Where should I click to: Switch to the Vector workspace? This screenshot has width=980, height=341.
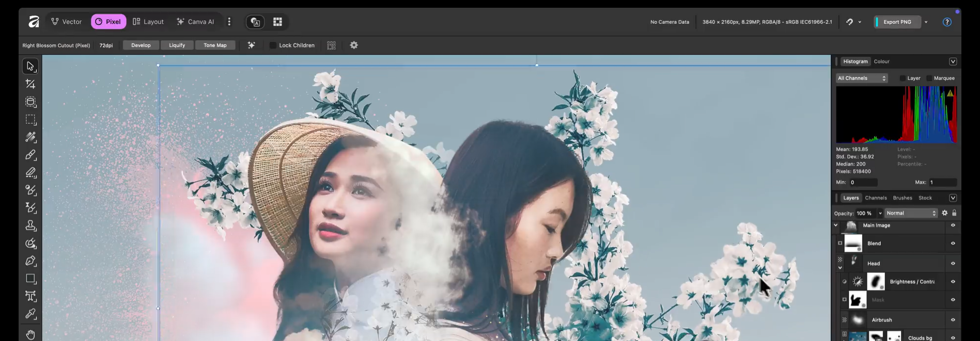click(67, 22)
